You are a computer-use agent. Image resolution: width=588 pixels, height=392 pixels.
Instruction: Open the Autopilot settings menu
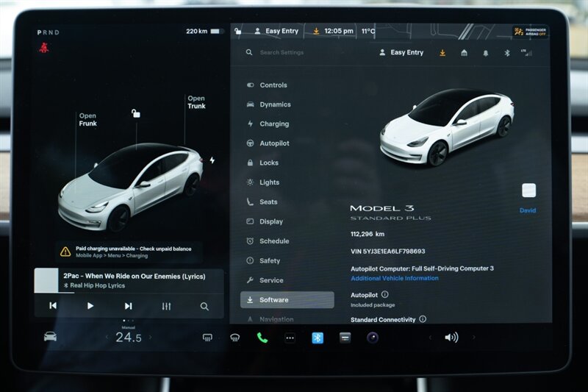(x=274, y=143)
